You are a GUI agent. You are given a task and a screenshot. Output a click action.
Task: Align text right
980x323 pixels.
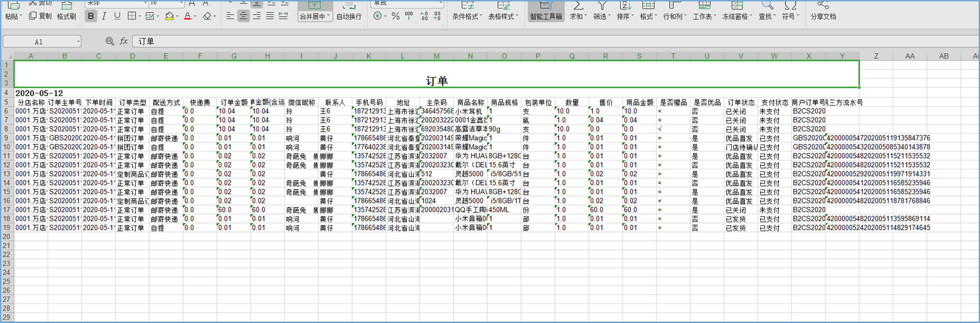[257, 16]
